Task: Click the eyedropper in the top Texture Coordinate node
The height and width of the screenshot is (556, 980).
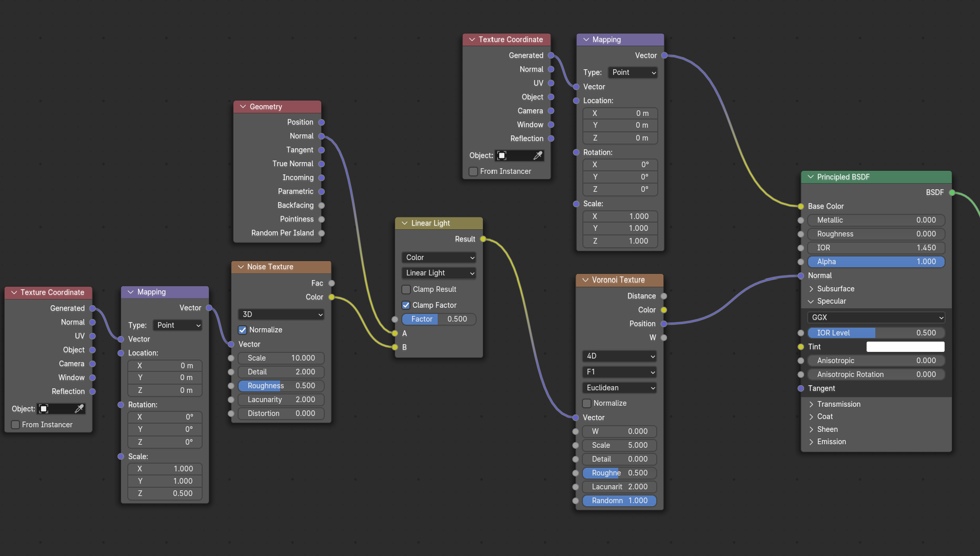Action: click(x=537, y=155)
